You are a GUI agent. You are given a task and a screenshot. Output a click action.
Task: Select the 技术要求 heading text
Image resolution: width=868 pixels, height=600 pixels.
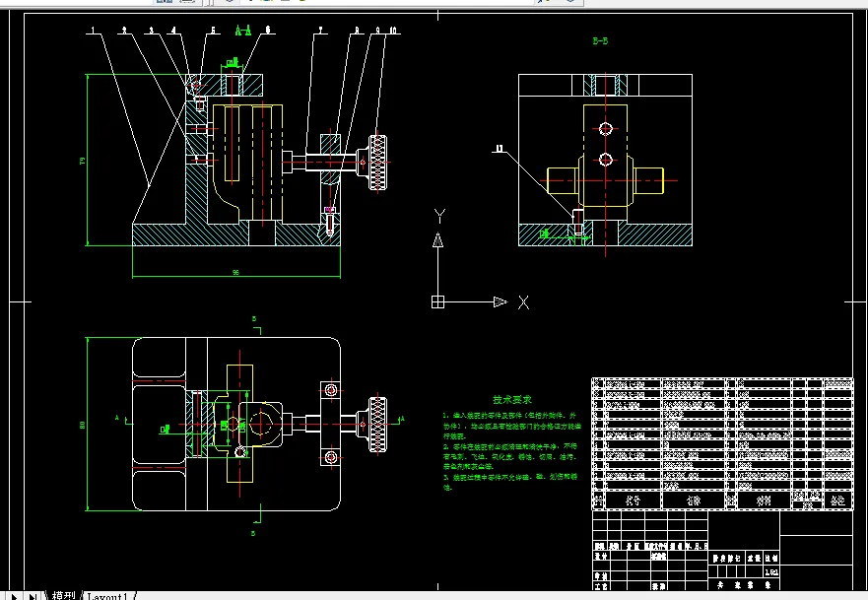click(x=512, y=400)
